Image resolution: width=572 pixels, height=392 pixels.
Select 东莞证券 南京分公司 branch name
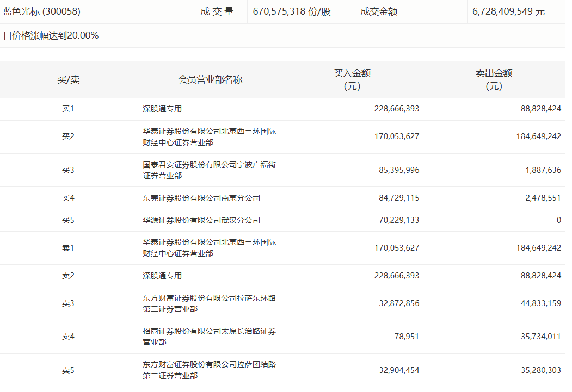201,198
